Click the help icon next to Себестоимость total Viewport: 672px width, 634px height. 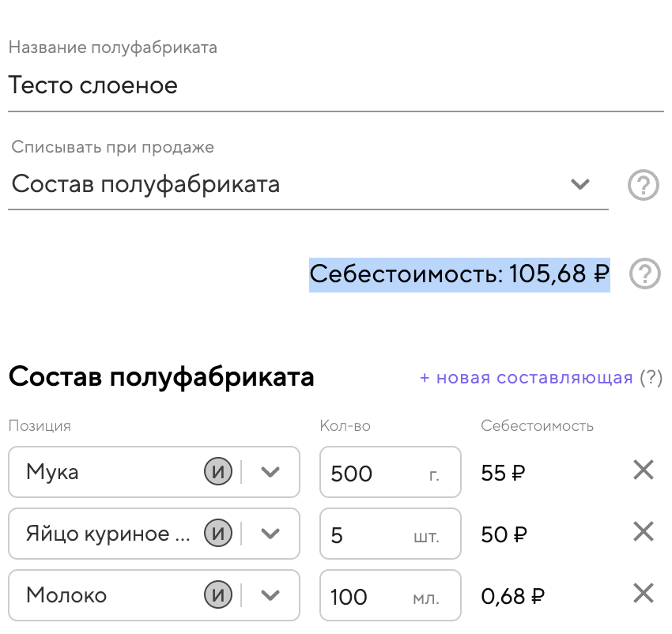point(644,274)
